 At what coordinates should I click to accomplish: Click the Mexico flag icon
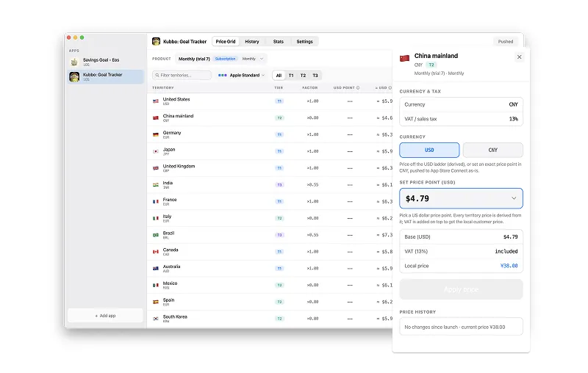[156, 286]
